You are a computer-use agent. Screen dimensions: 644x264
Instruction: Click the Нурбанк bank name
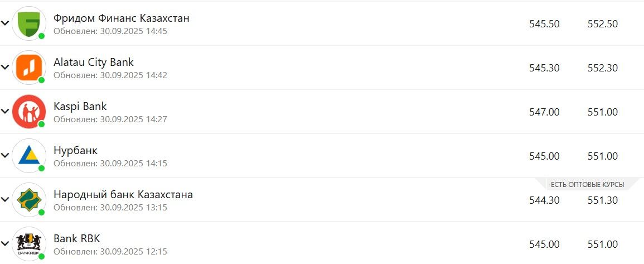(x=75, y=151)
